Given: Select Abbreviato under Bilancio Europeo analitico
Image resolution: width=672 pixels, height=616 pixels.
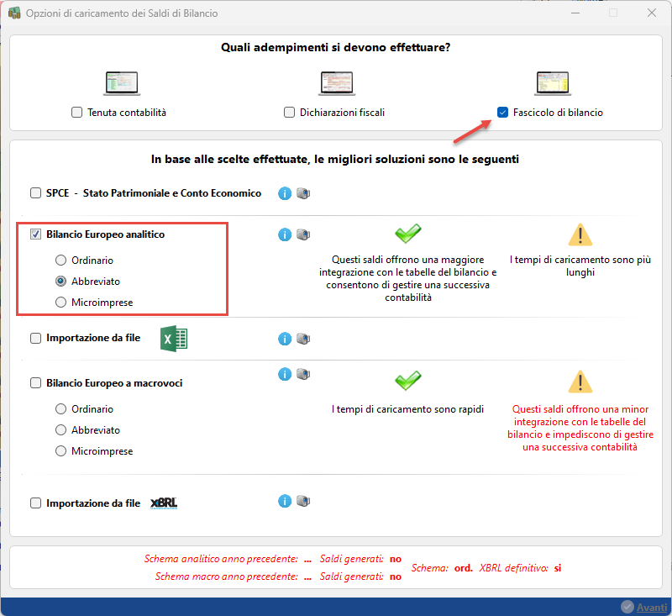Looking at the screenshot, I should pyautogui.click(x=60, y=282).
